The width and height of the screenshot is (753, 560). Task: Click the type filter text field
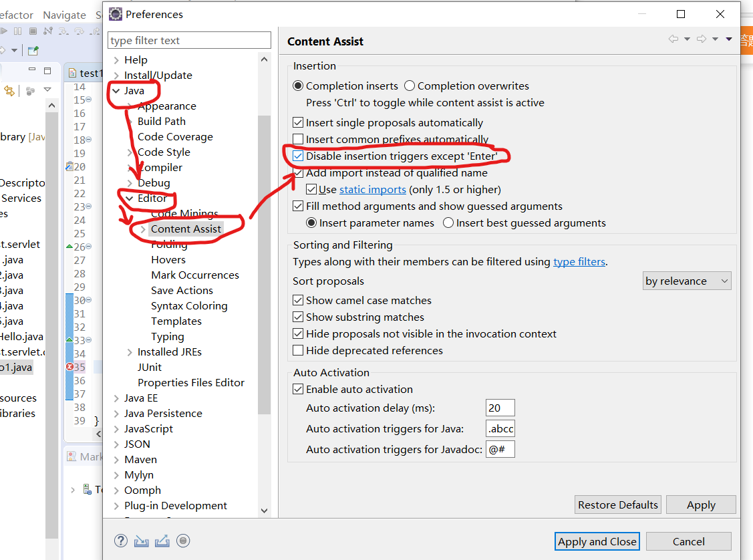click(x=189, y=40)
